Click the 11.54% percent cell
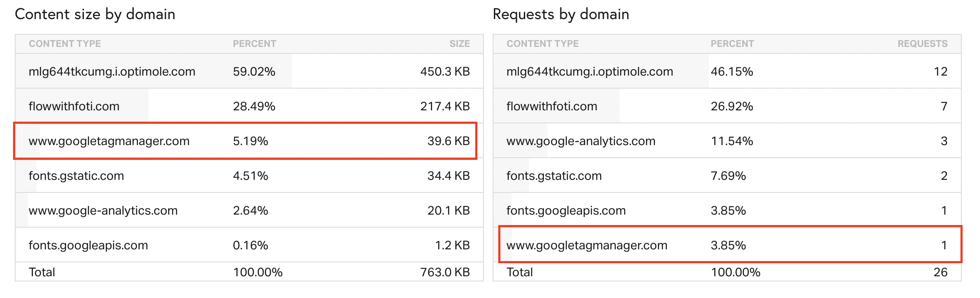This screenshot has width=980, height=298. pos(732,141)
